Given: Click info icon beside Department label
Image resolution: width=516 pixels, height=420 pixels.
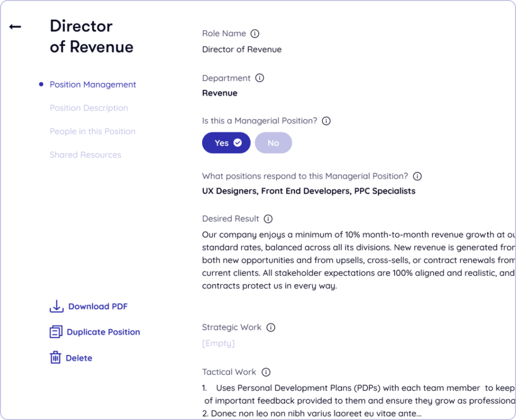Looking at the screenshot, I should click(260, 78).
